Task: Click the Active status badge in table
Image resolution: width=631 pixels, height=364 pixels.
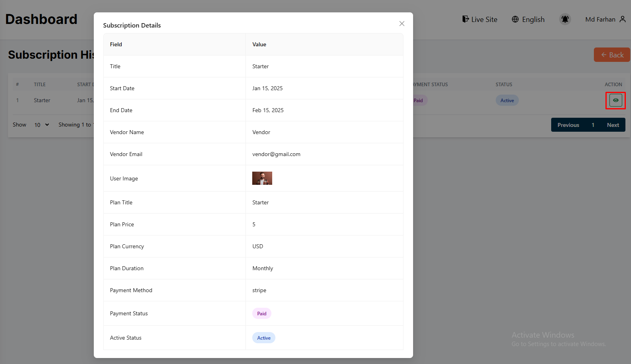Action: click(x=507, y=101)
